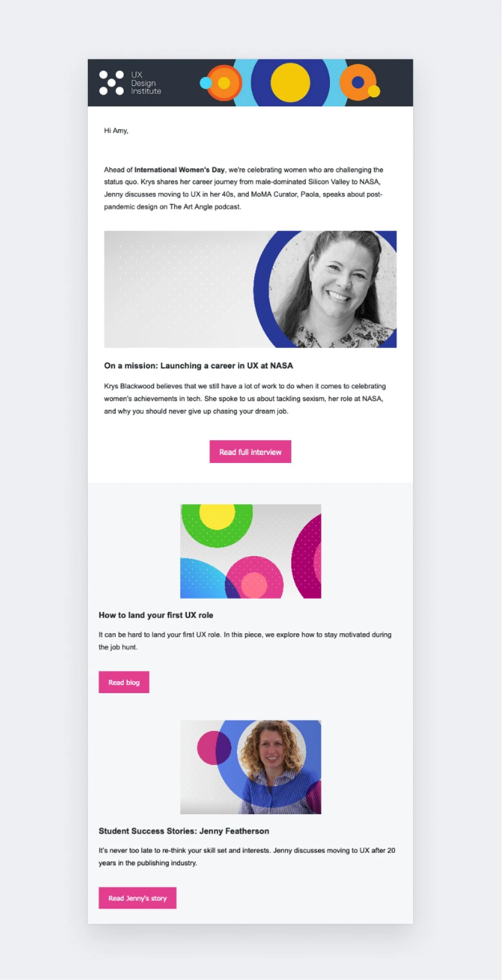The height and width of the screenshot is (980, 502).
Task: Click the UX Design Institute dots logo
Action: 111,83
